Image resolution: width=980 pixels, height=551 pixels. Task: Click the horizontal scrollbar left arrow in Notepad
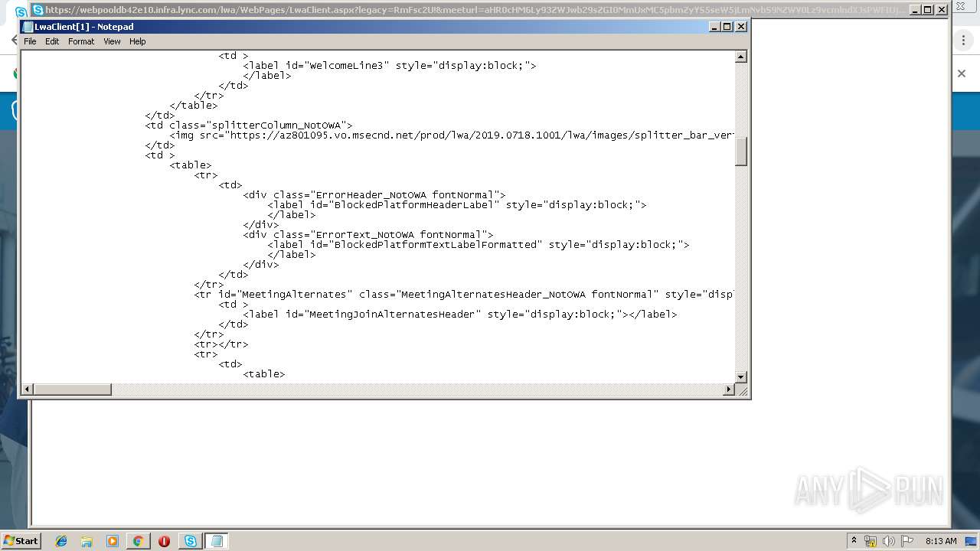pyautogui.click(x=28, y=390)
